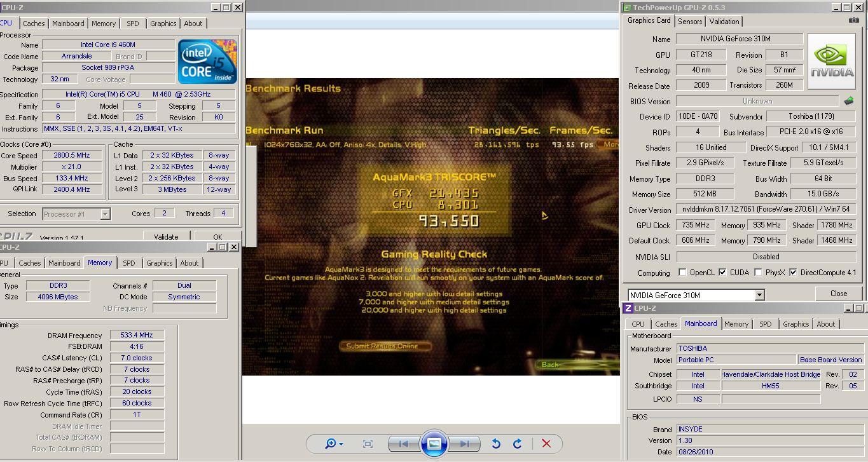
Task: Click the Intel Core i5 logo in CPU-Z
Action: coord(207,62)
